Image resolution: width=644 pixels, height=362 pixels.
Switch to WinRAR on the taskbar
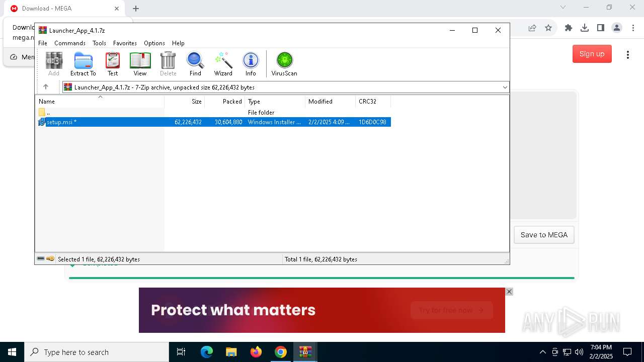(x=305, y=352)
